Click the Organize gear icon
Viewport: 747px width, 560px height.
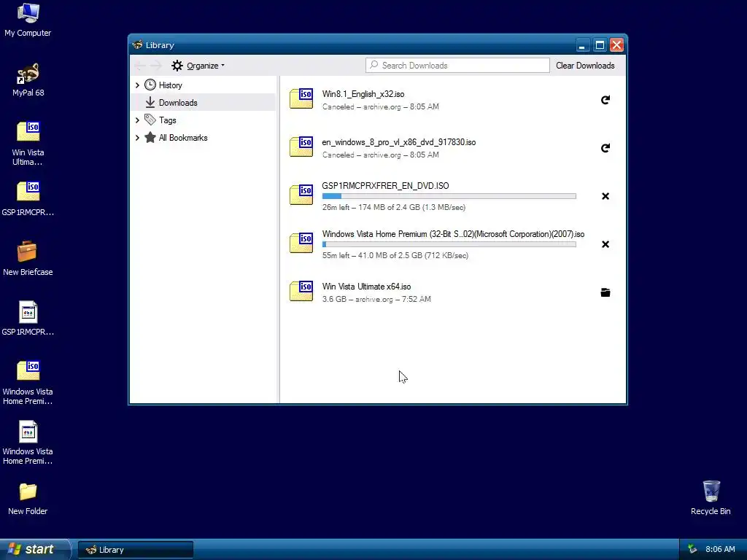click(x=177, y=66)
